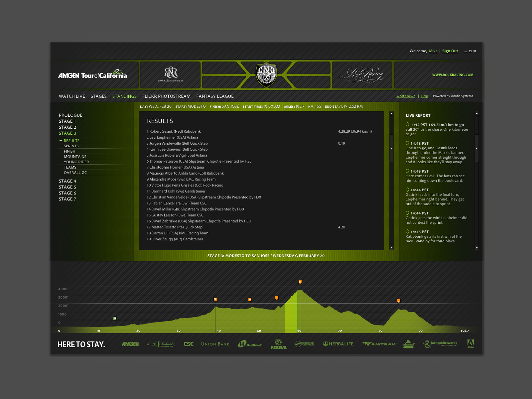
Task: Expand Stage 4 in the sidebar
Action: pos(67,181)
